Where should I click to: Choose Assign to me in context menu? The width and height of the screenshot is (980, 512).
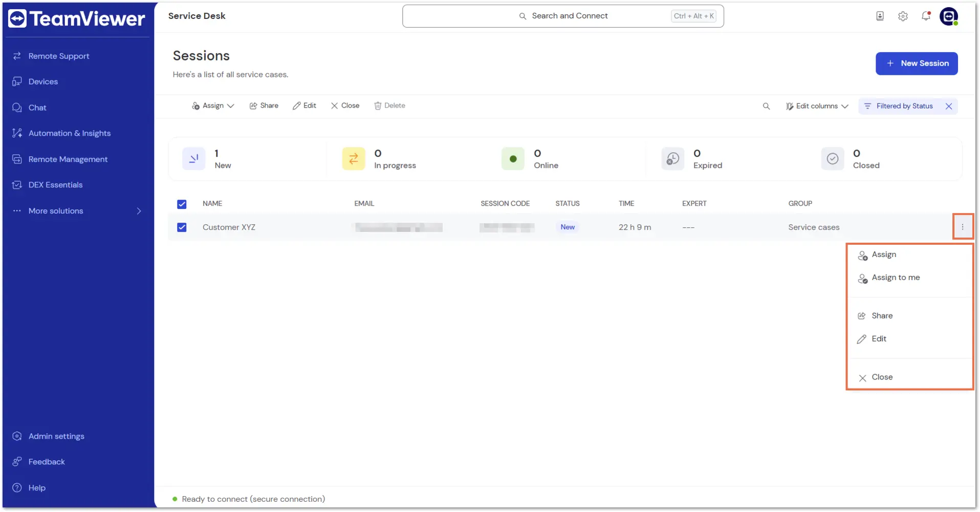point(895,278)
